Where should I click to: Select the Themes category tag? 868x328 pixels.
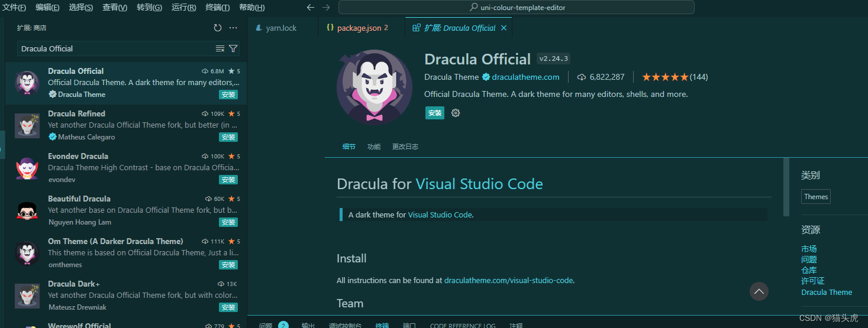pyautogui.click(x=815, y=197)
